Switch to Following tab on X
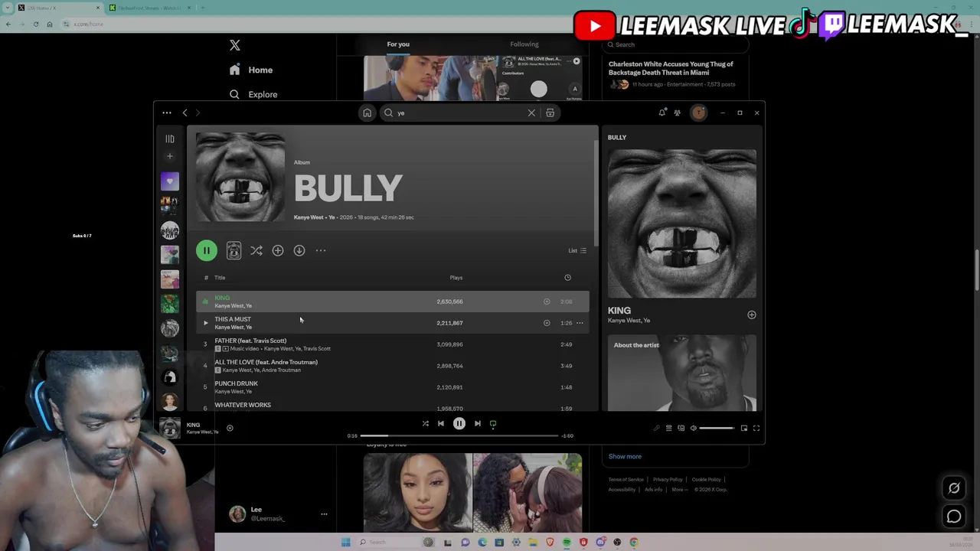 (x=524, y=44)
